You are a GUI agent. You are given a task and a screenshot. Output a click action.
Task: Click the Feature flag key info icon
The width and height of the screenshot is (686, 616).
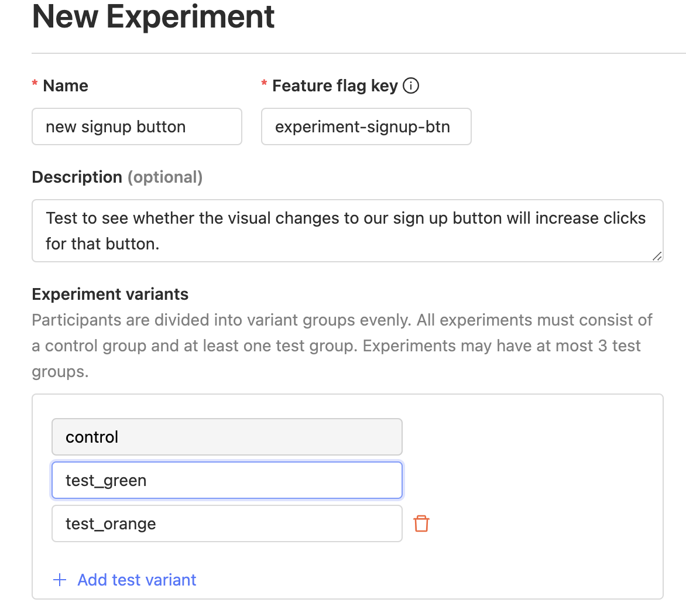click(411, 86)
